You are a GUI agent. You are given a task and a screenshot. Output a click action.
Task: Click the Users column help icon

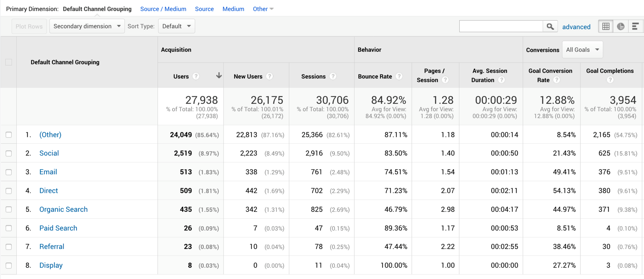[x=196, y=76]
